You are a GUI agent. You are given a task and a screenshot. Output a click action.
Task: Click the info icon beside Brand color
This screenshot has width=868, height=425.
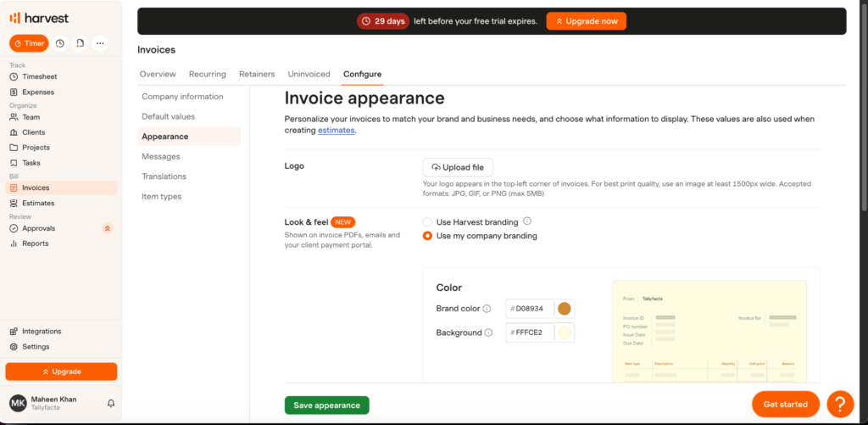tap(487, 309)
